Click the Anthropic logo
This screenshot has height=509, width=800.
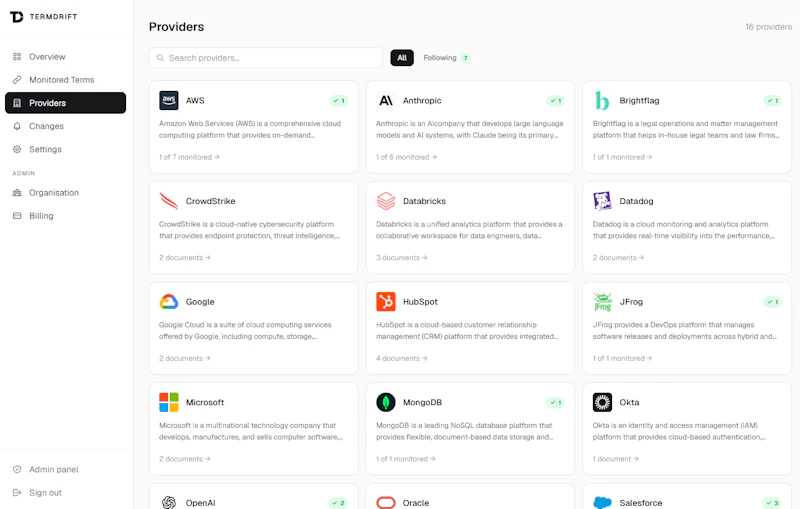386,100
